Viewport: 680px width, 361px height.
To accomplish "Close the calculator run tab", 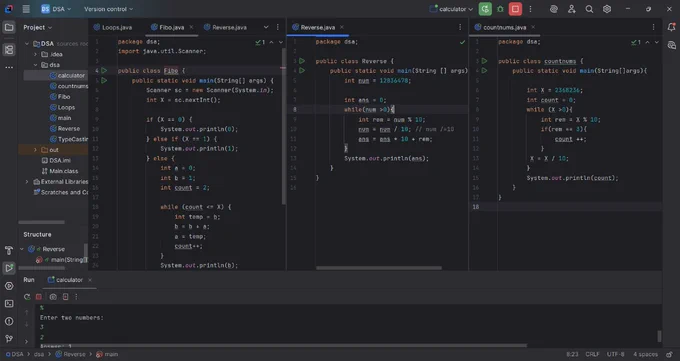I will [x=90, y=280].
